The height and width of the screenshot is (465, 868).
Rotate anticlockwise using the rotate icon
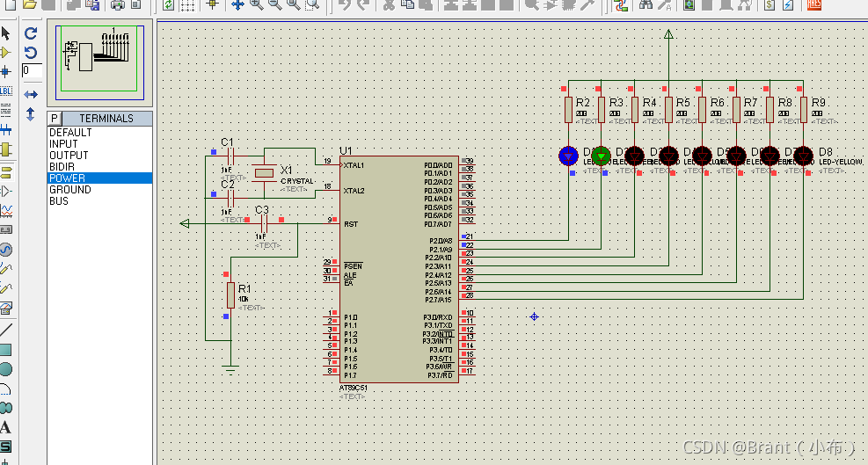click(31, 53)
